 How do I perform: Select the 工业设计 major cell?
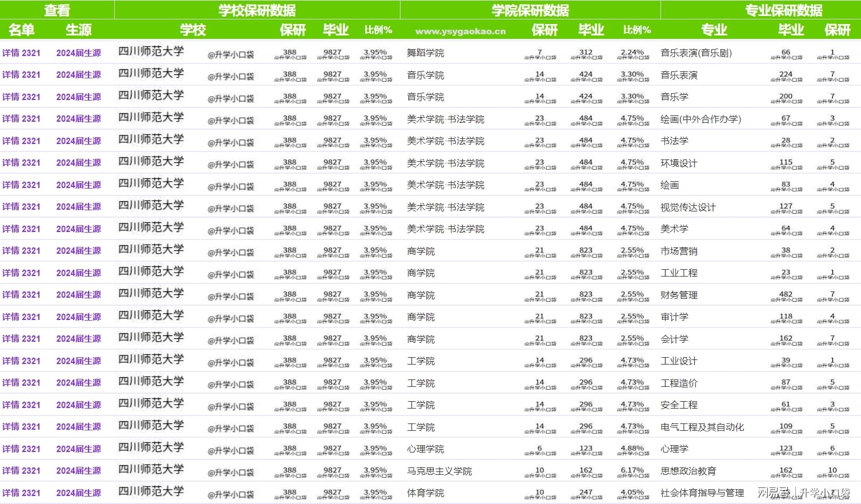679,361
